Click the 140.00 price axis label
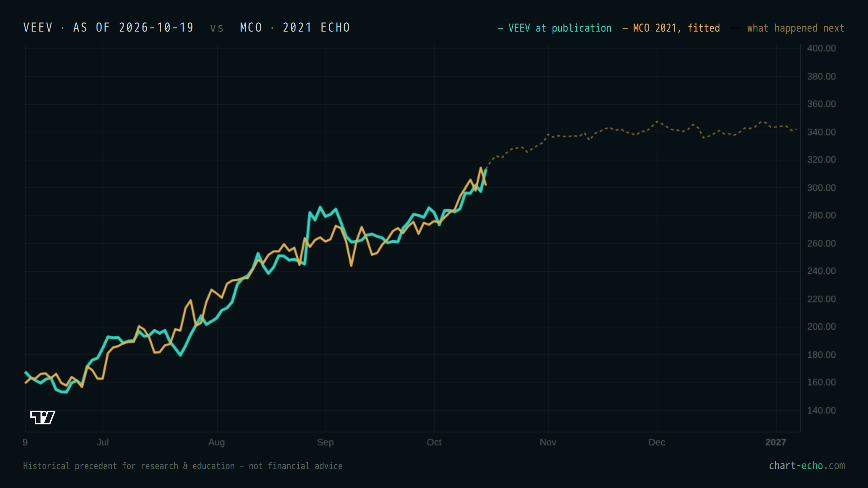This screenshot has height=488, width=868. (821, 411)
